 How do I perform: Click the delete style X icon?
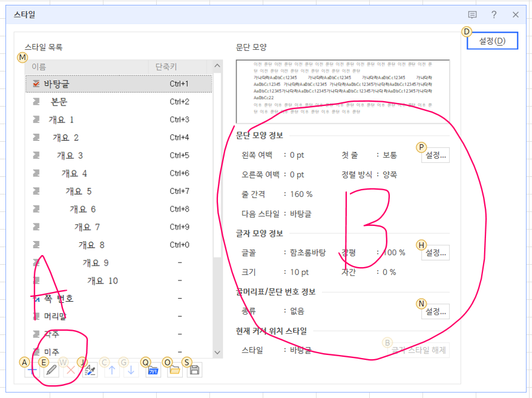point(70,370)
